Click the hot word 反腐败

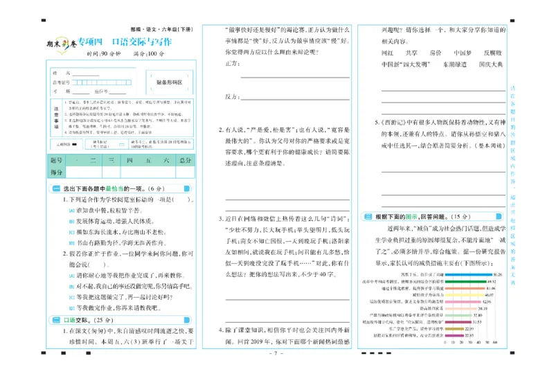click(x=492, y=53)
